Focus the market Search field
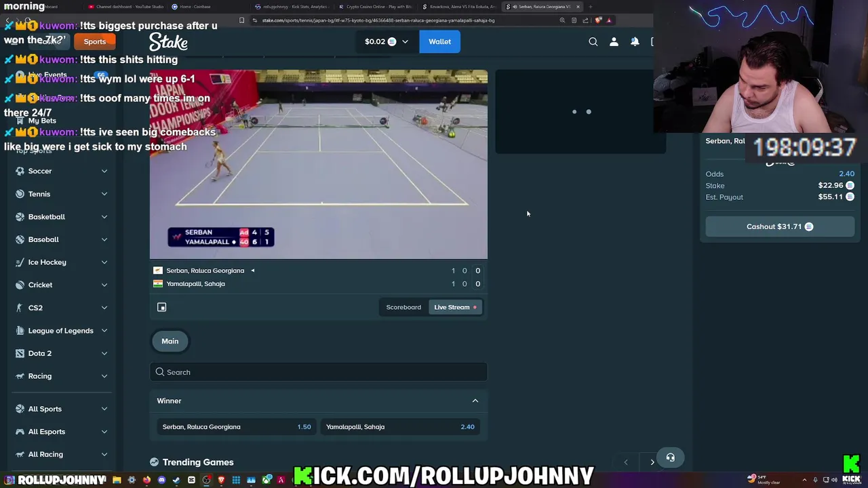Image resolution: width=868 pixels, height=488 pixels. tap(319, 372)
